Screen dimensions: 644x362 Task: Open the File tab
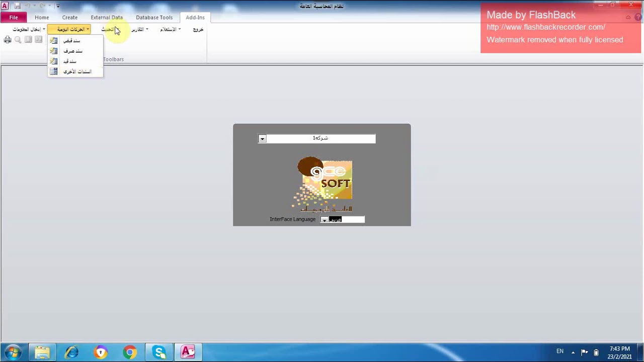pos(14,18)
